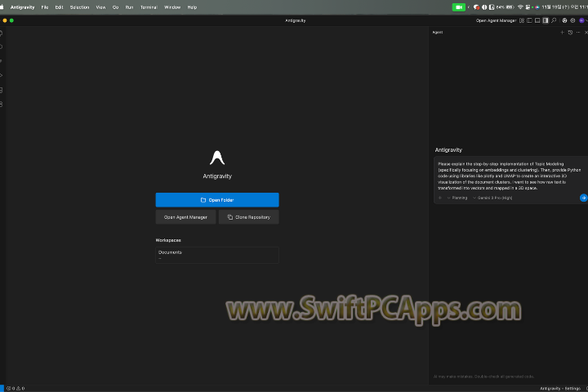The width and height of the screenshot is (588, 392).
Task: Start a new agent conversation with plus icon
Action: pyautogui.click(x=562, y=33)
